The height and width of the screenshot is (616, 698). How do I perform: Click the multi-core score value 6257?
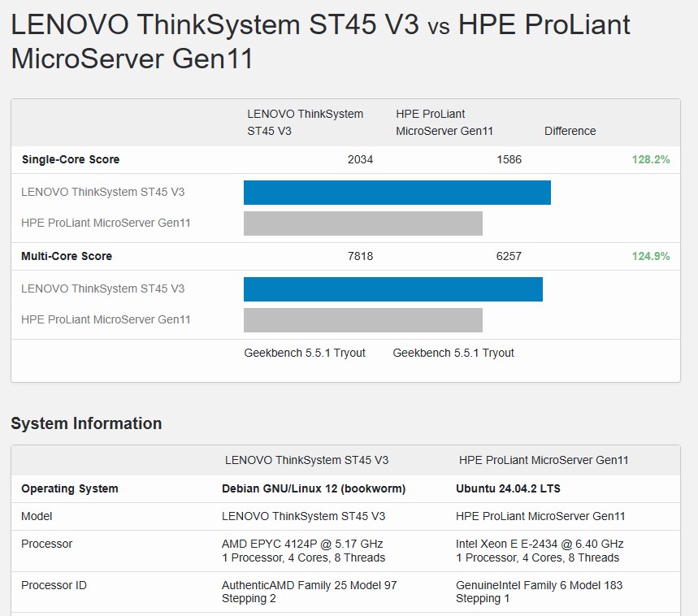509,256
